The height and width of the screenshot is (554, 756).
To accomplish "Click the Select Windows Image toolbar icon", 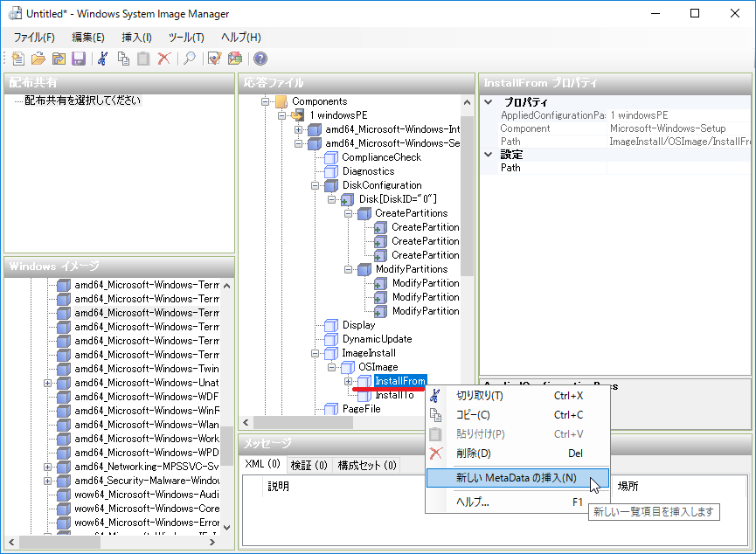I will (x=59, y=59).
